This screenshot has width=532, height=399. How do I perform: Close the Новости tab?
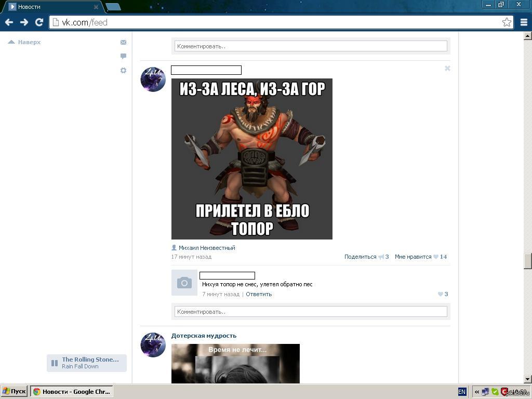click(96, 7)
